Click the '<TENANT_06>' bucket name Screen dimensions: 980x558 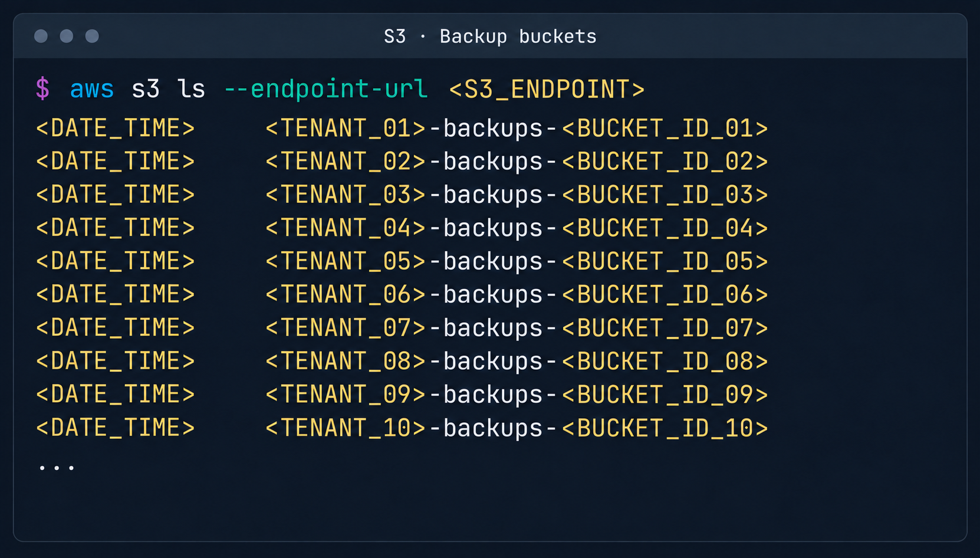(346, 295)
